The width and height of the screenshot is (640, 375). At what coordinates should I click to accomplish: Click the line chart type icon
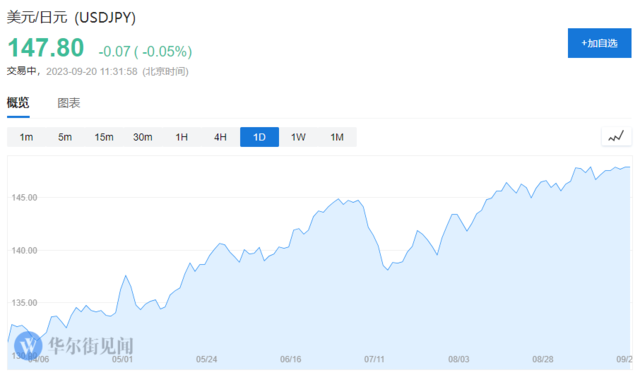pyautogui.click(x=616, y=137)
